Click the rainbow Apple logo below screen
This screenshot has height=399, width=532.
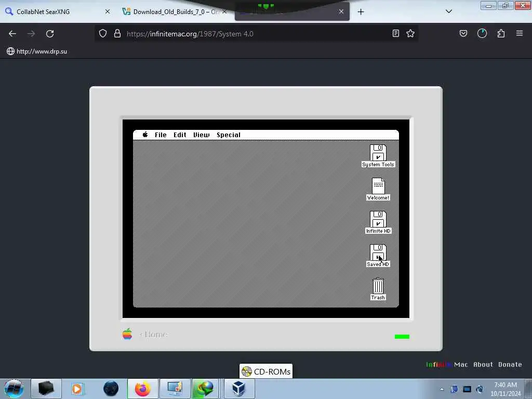(127, 334)
